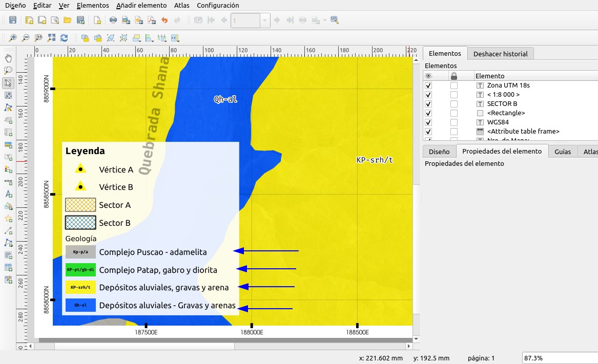The image size is (598, 364).
Task: Select the Elementos panel tab
Action: (445, 53)
